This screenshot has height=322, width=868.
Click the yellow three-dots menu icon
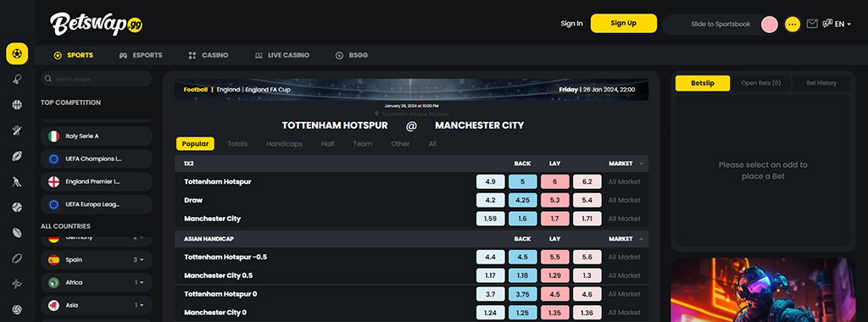pyautogui.click(x=793, y=25)
